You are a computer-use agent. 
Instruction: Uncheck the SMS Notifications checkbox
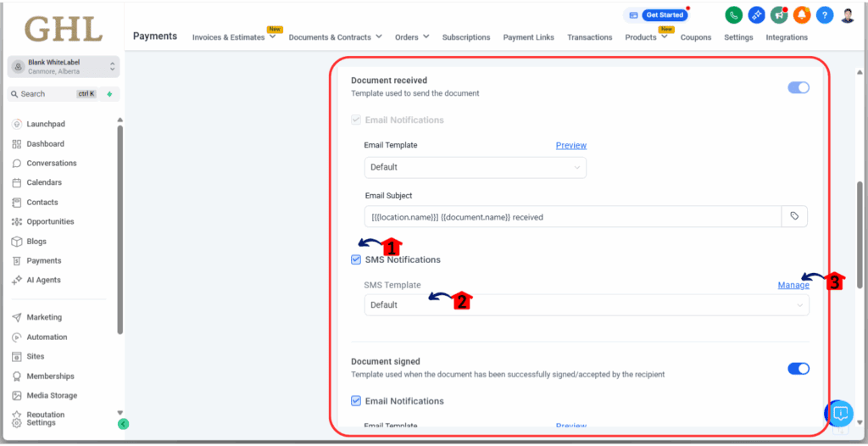356,259
